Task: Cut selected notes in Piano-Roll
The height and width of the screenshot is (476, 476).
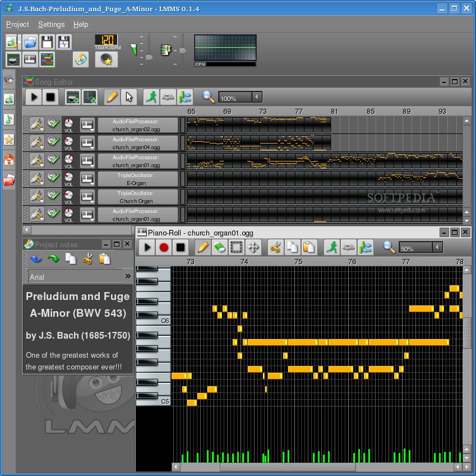Action: tap(276, 247)
